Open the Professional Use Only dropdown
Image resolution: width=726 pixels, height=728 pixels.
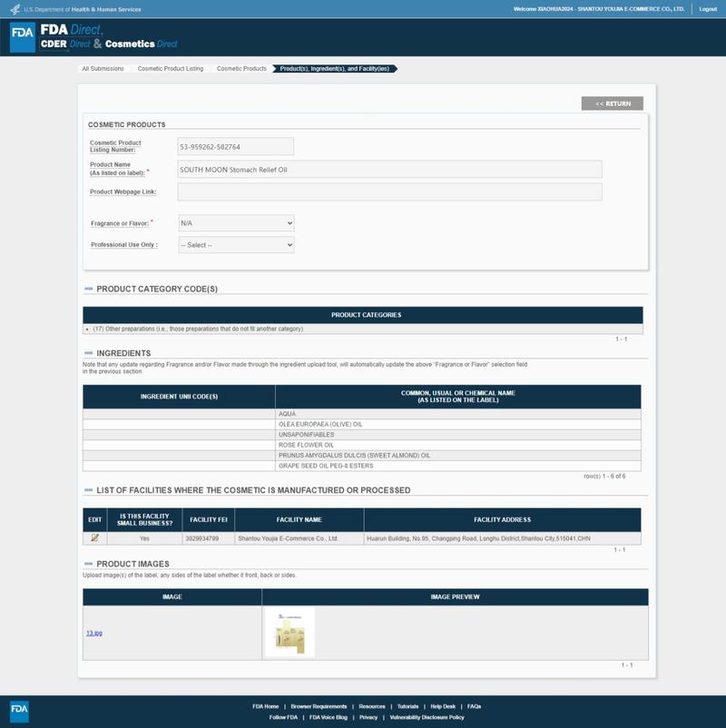236,245
